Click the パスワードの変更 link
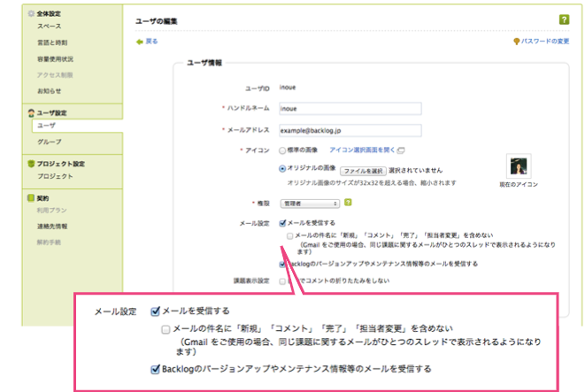 point(545,42)
